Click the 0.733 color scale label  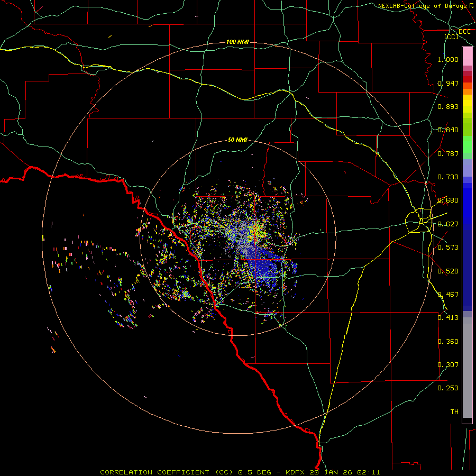(448, 177)
